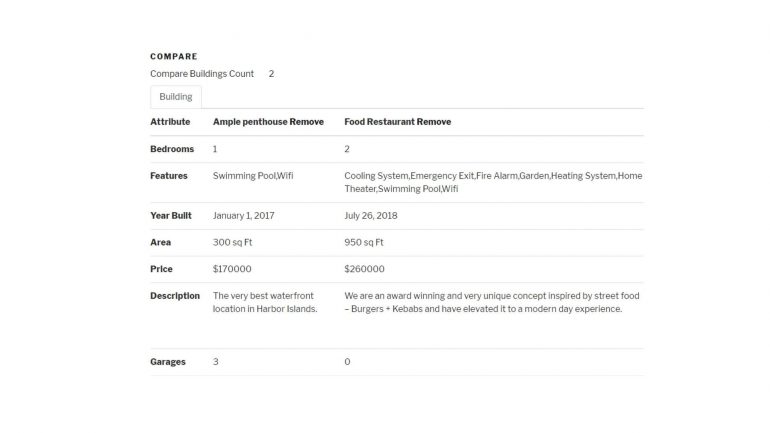Select the Compare Buildings Count label
This screenshot has width=770, height=433.
[x=202, y=74]
